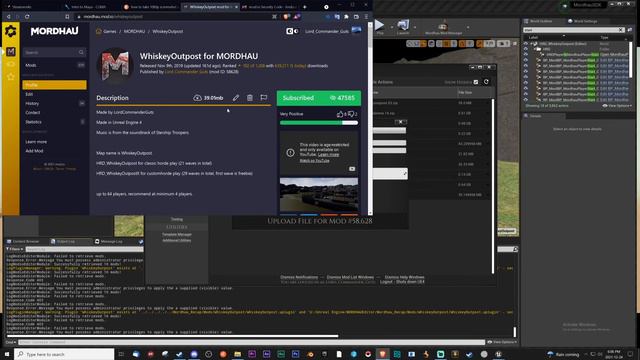The height and width of the screenshot is (360, 640).
Task: Click the thumbs down rating icon
Action: coord(351,114)
